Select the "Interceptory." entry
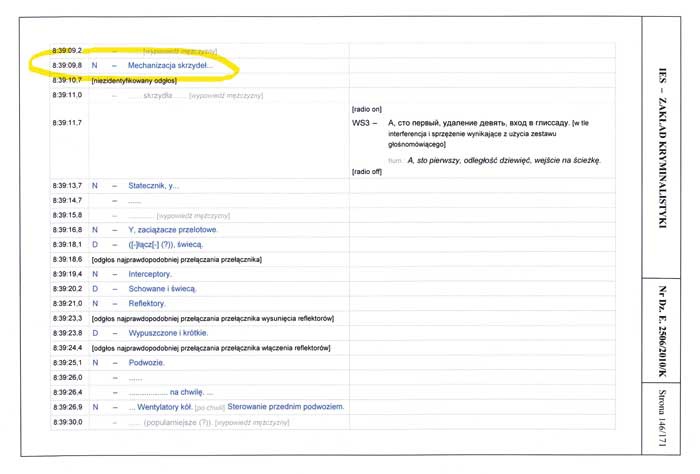The width and height of the screenshot is (700, 474). click(x=150, y=274)
